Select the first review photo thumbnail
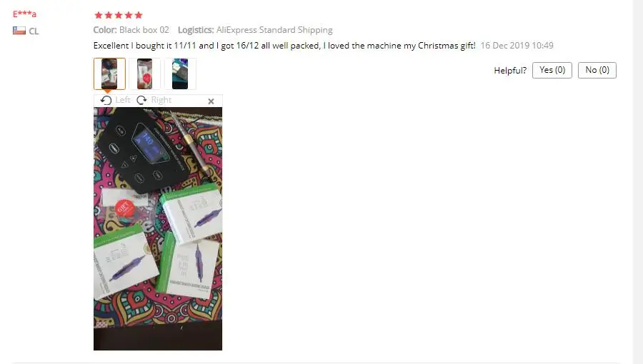 tap(109, 74)
